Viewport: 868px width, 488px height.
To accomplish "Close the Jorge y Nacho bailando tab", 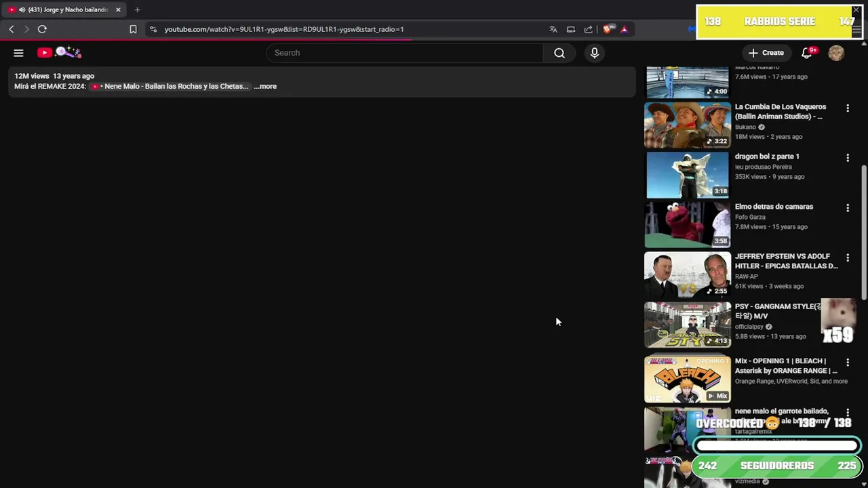I will pos(118,9).
